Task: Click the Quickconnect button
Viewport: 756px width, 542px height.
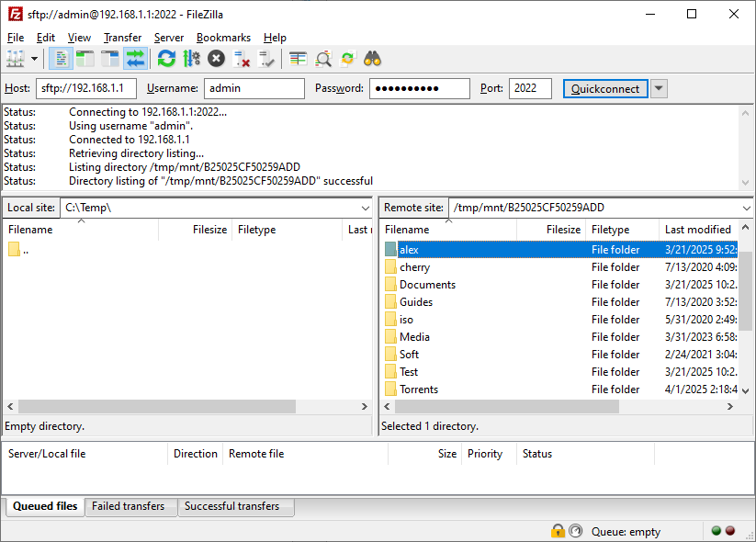Action: (x=605, y=89)
